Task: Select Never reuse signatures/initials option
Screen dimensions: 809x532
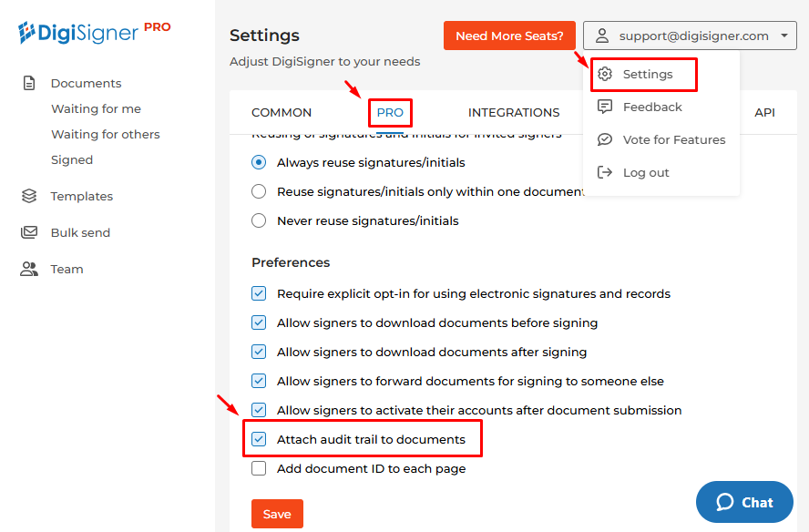Action: (259, 220)
